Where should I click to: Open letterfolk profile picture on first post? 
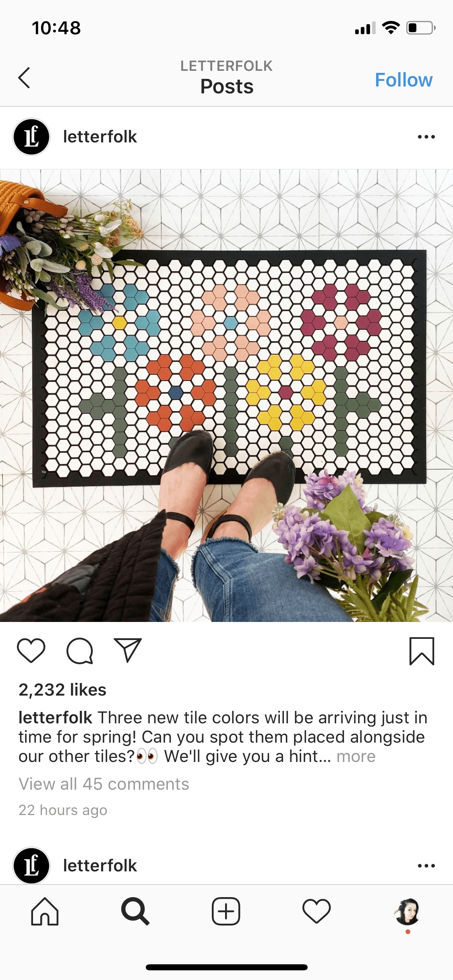pos(31,137)
